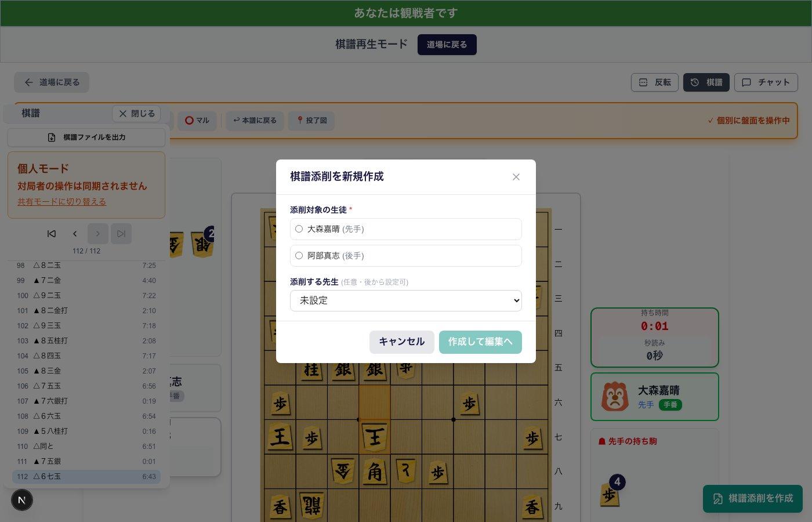Viewport: 812px width, 522px height.
Task: Go to next move arrow
Action: coord(98,234)
